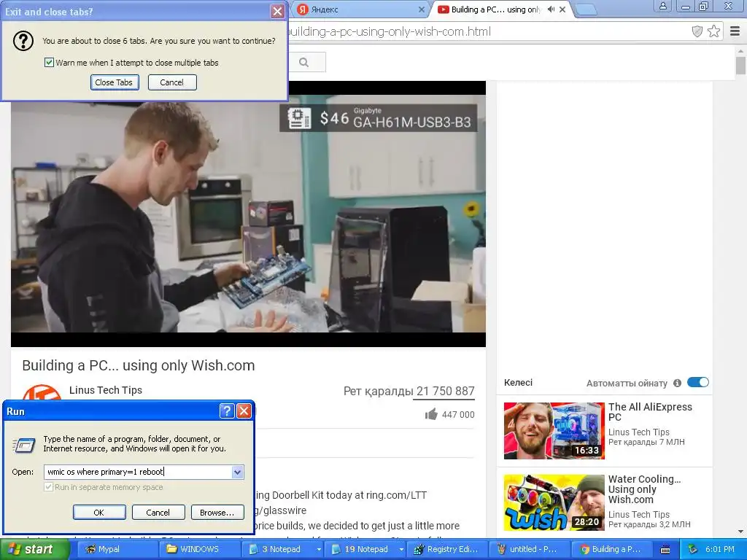Click the 6:01 PM clock

720,550
